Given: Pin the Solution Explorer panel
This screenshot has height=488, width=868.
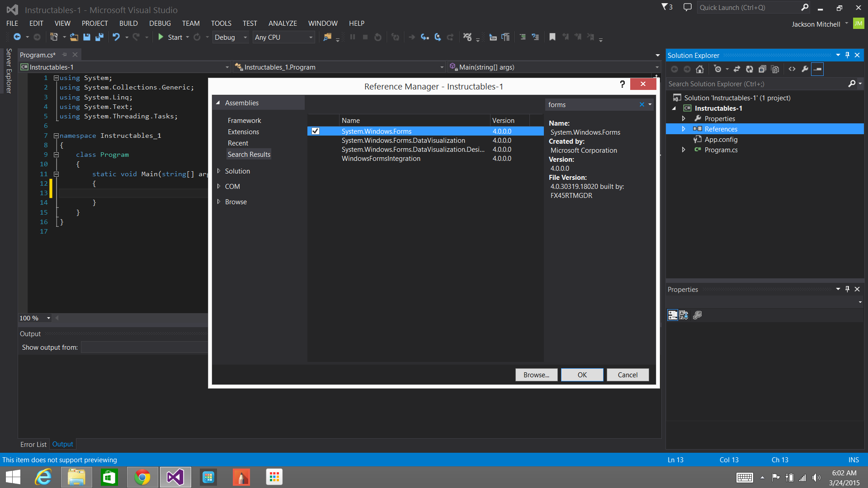Looking at the screenshot, I should click(x=848, y=55).
